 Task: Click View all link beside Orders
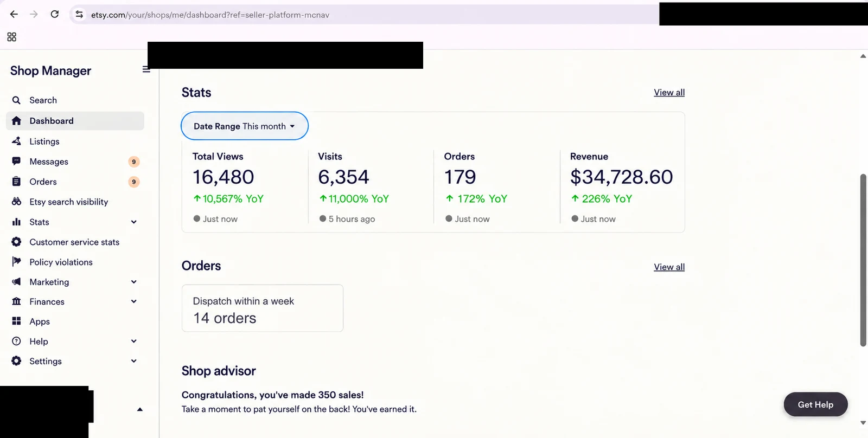[669, 267]
